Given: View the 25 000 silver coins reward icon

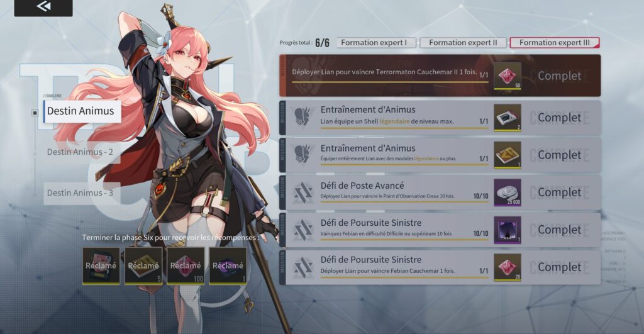Looking at the screenshot, I should 508,192.
